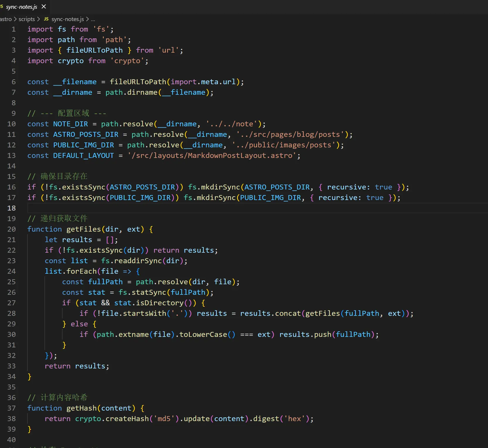
Task: Expand the breadcrumb ellipsis symbol list
Action: tap(93, 19)
